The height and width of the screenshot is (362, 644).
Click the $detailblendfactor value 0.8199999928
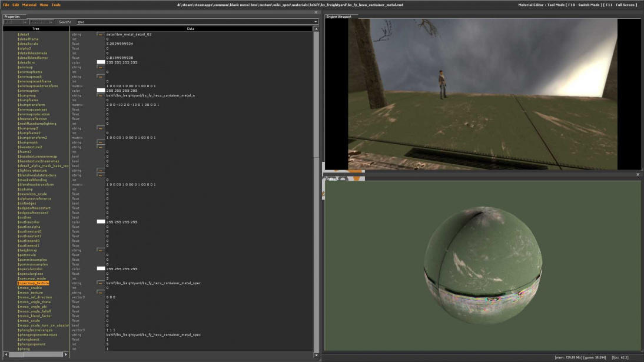coord(119,58)
